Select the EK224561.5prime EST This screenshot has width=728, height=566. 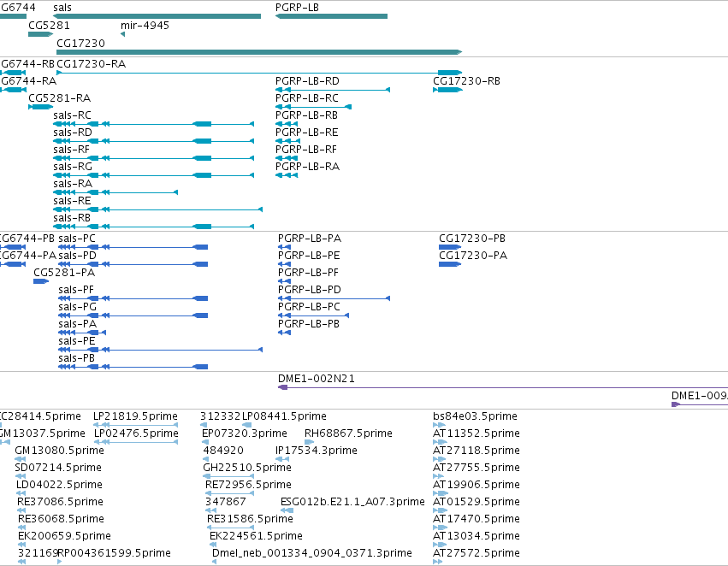tap(213, 545)
